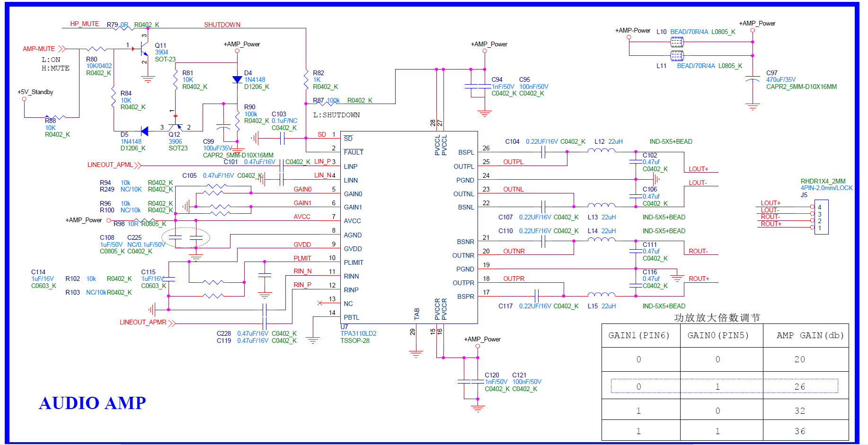Select the 470uF/35V value of C97

pyautogui.click(x=781, y=79)
